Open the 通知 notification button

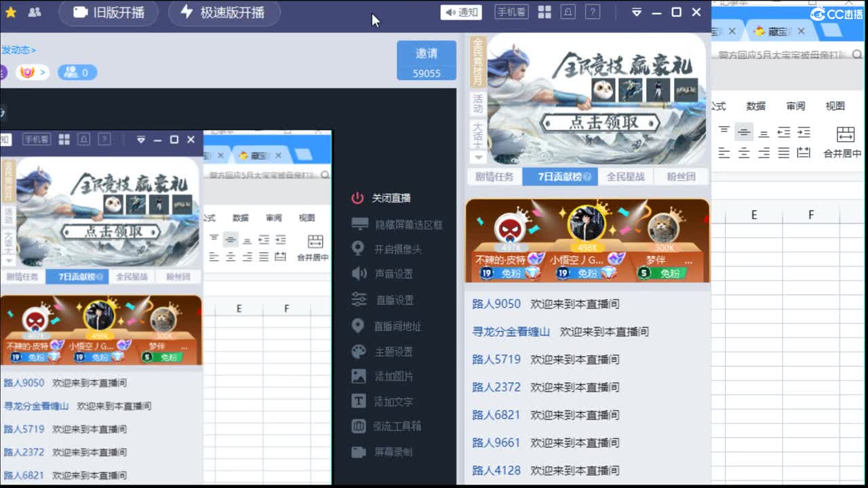(x=461, y=12)
